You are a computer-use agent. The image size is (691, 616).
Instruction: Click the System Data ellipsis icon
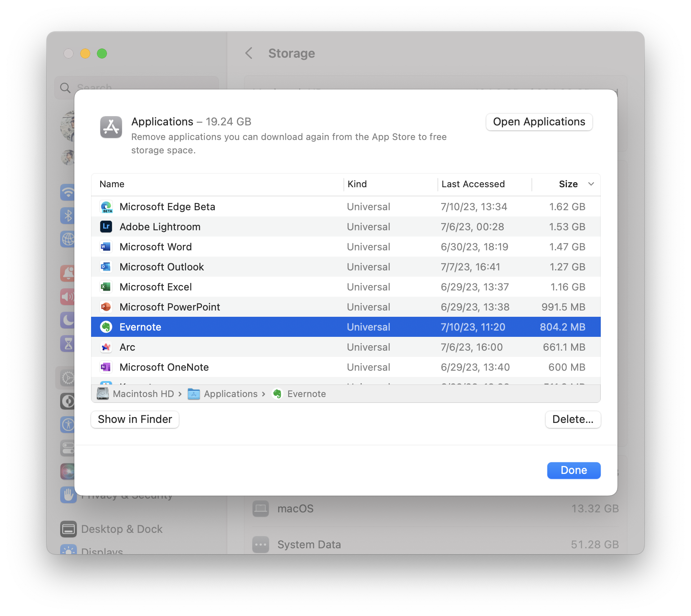tap(261, 545)
